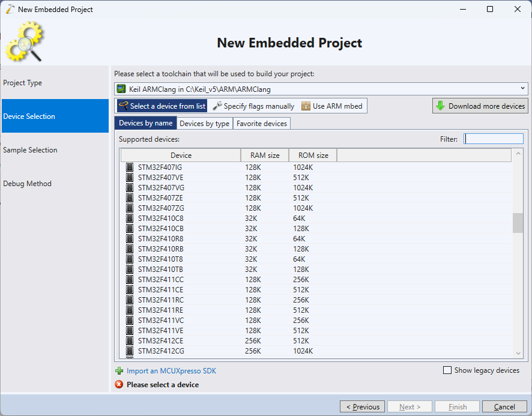The image size is (532, 416).
Task: Click the green download arrow icon
Action: pos(440,106)
